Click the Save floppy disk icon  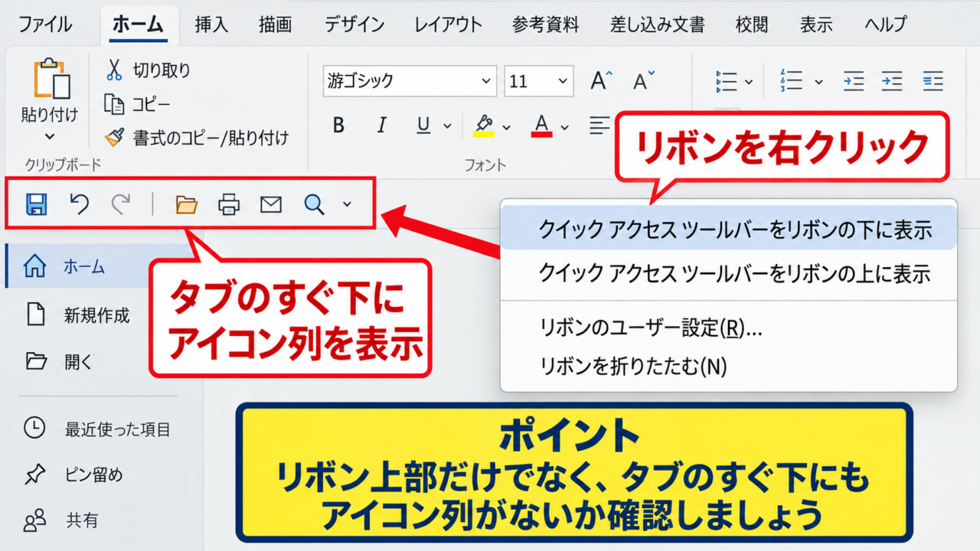click(37, 204)
